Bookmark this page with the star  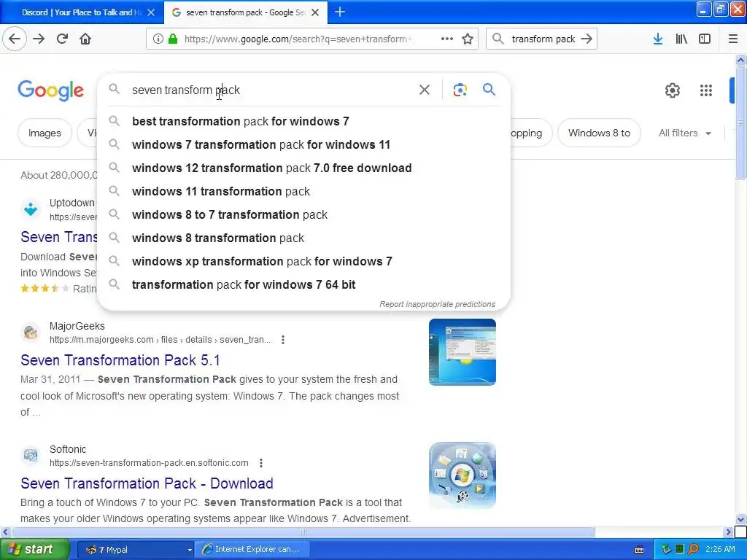coord(468,39)
